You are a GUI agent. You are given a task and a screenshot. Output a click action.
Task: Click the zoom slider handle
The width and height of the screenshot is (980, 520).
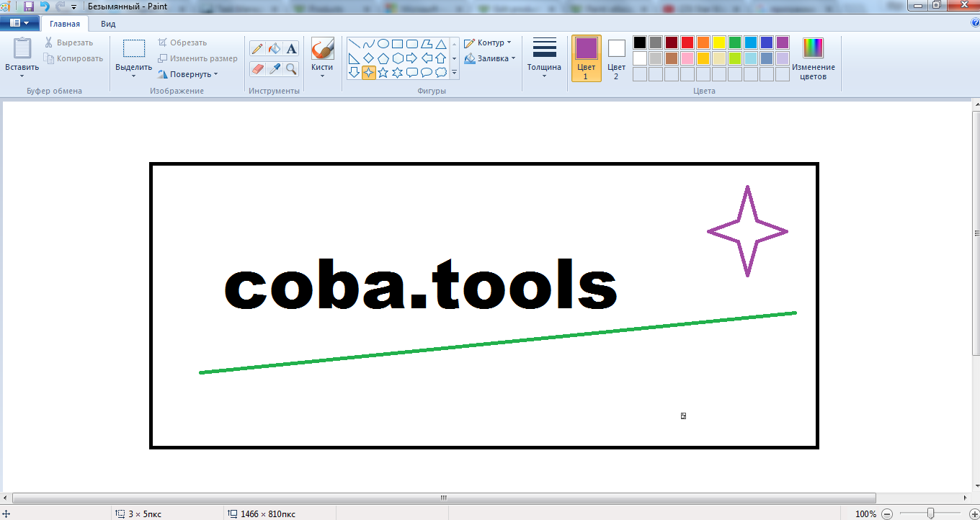tap(931, 514)
